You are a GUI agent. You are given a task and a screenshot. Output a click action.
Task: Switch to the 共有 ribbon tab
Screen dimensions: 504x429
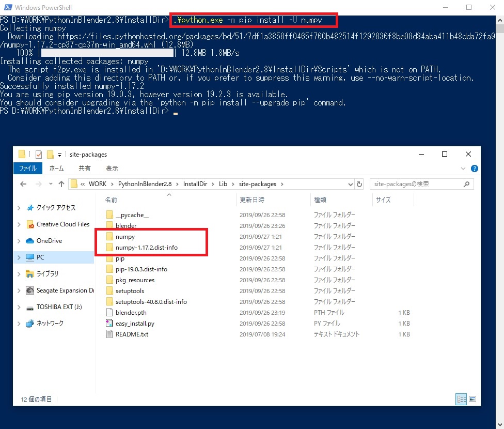coord(85,168)
